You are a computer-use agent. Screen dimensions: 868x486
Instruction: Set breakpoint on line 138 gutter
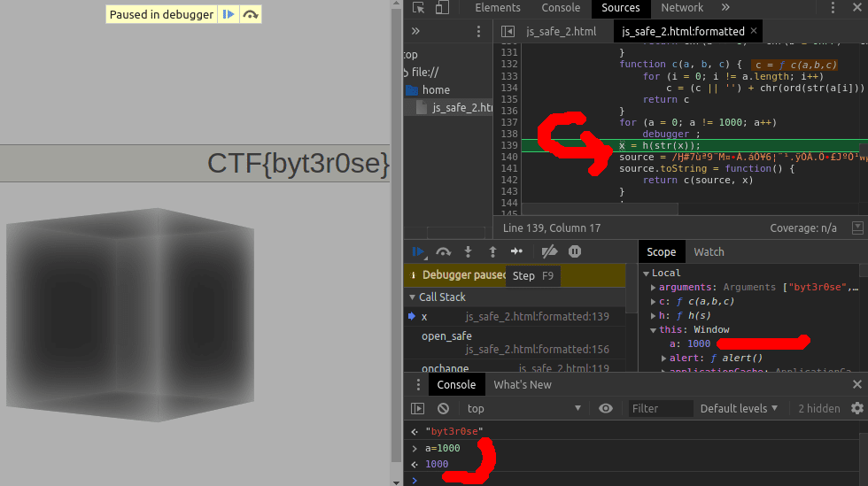(x=508, y=134)
